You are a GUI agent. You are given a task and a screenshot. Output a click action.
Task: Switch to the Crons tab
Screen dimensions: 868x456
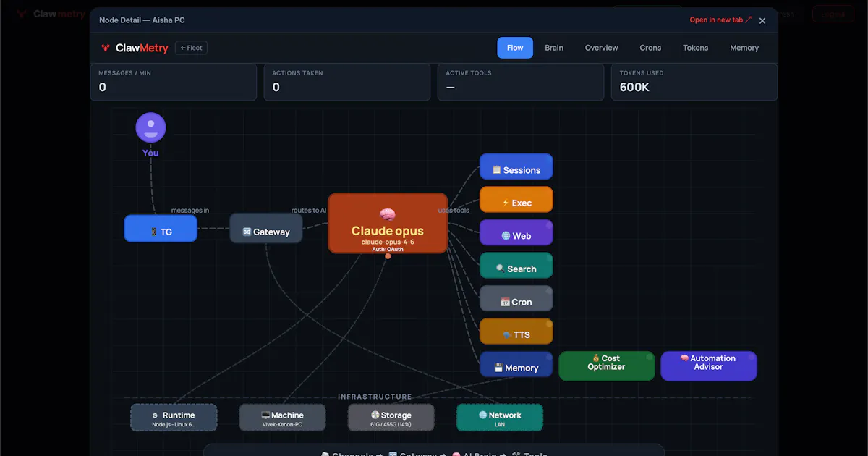(650, 48)
